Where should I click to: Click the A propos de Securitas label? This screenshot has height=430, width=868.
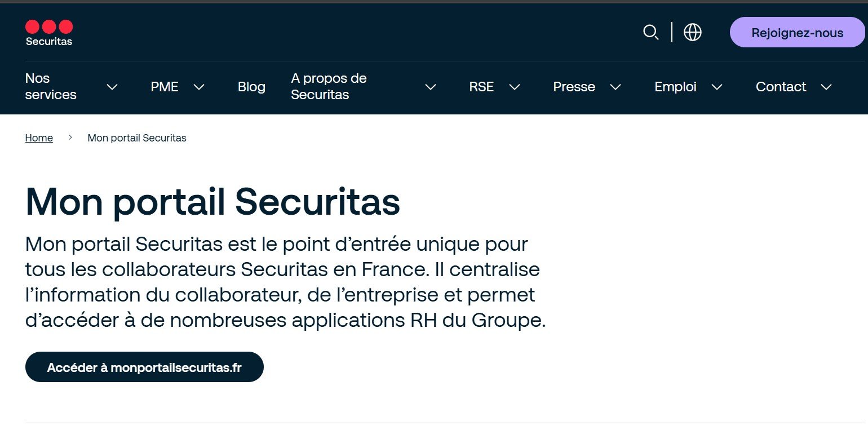point(329,87)
